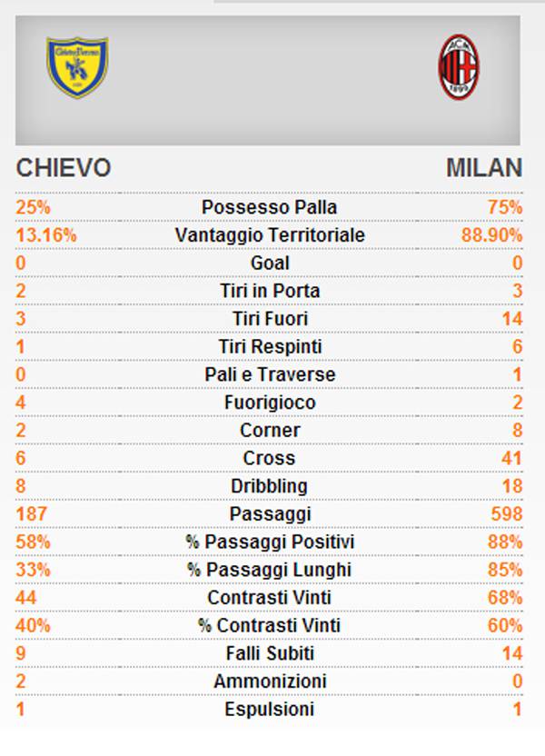The width and height of the screenshot is (545, 756).
Task: Select the Tiri Fuori stat row
Action: click(x=270, y=319)
